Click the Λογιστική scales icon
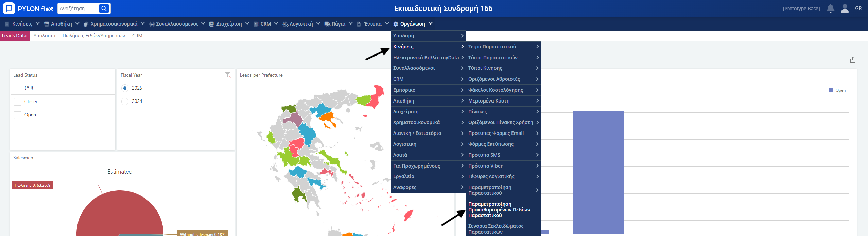868x236 pixels. (x=285, y=24)
